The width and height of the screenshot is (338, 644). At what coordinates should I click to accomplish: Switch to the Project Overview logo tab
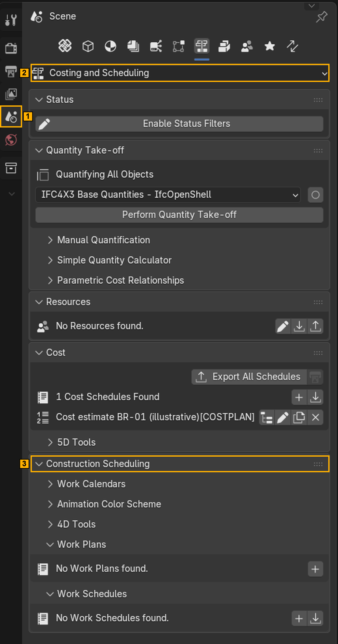click(x=65, y=46)
